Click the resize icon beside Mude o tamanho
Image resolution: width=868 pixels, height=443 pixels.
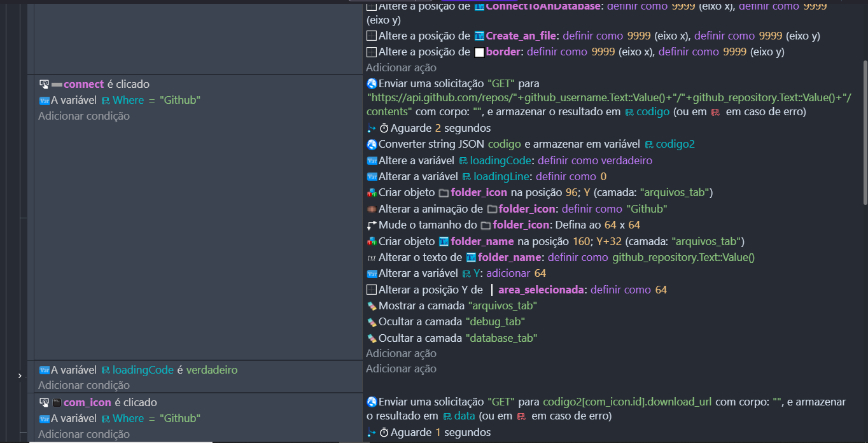(372, 225)
